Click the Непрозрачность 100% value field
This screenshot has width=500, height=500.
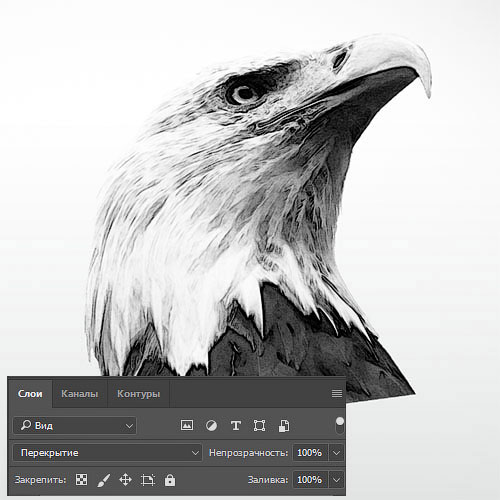tap(310, 453)
